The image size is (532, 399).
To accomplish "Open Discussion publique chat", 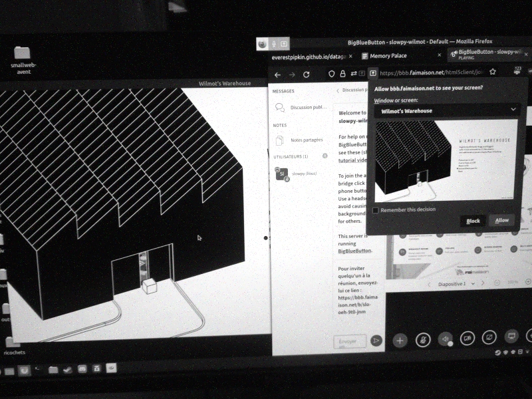I will 301,107.
